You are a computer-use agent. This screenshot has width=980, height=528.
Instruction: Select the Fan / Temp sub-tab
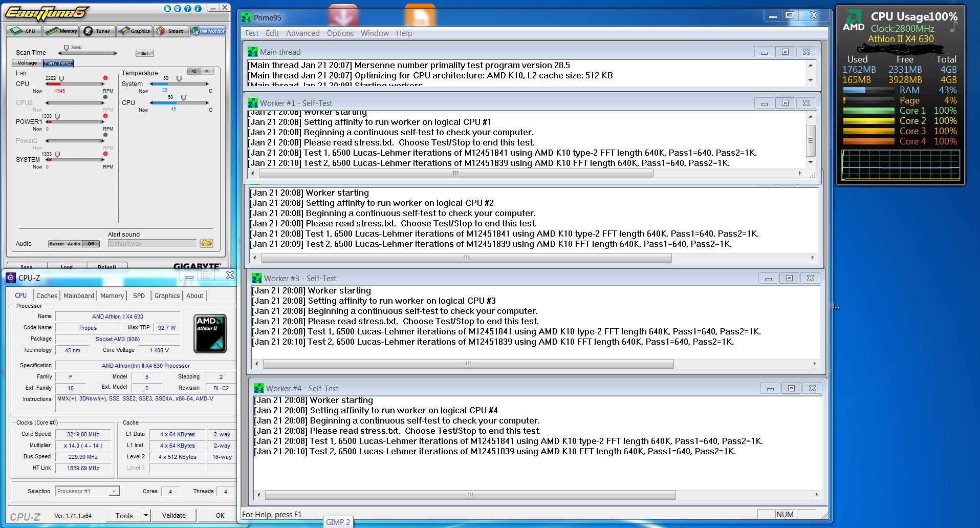tap(58, 63)
